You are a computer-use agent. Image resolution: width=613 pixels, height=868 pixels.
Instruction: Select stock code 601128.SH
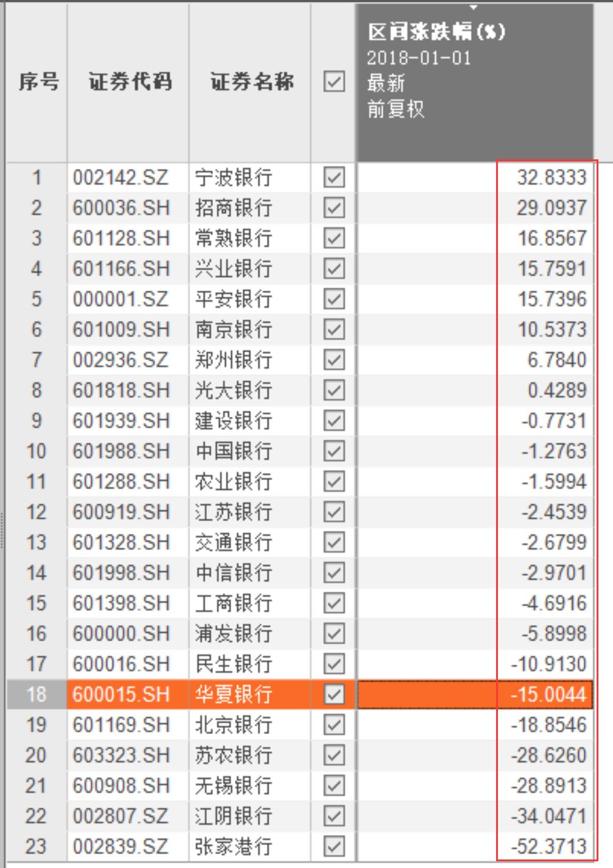(121, 238)
